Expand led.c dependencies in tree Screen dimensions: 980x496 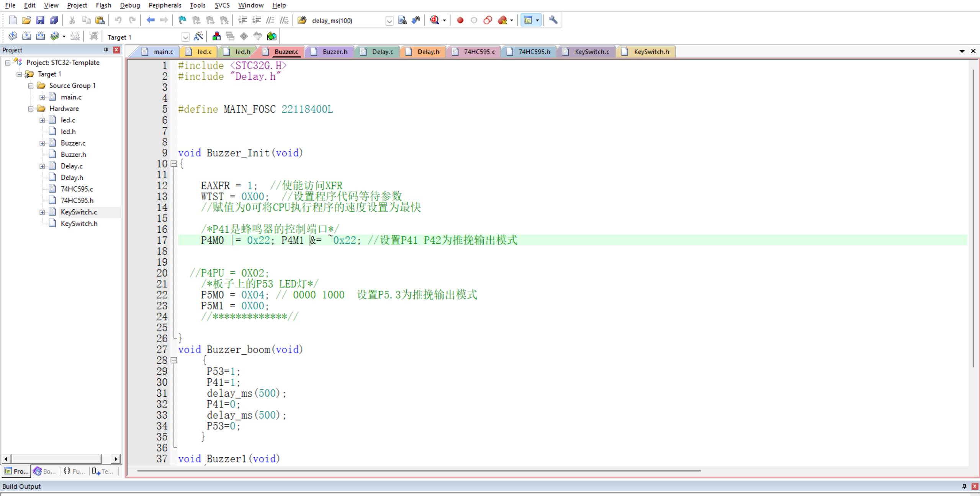pyautogui.click(x=42, y=120)
